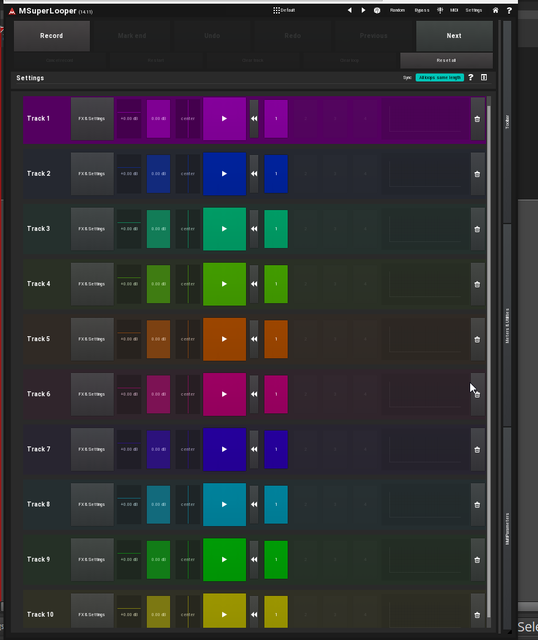This screenshot has width=538, height=640.
Task: Click the trash icon on Track 8
Action: point(477,504)
